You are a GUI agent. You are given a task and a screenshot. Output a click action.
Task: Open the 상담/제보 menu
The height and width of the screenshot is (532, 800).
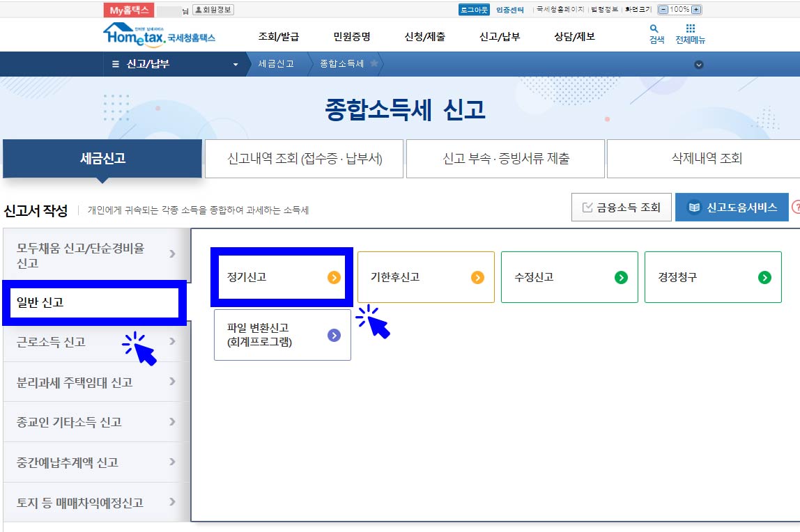574,35
